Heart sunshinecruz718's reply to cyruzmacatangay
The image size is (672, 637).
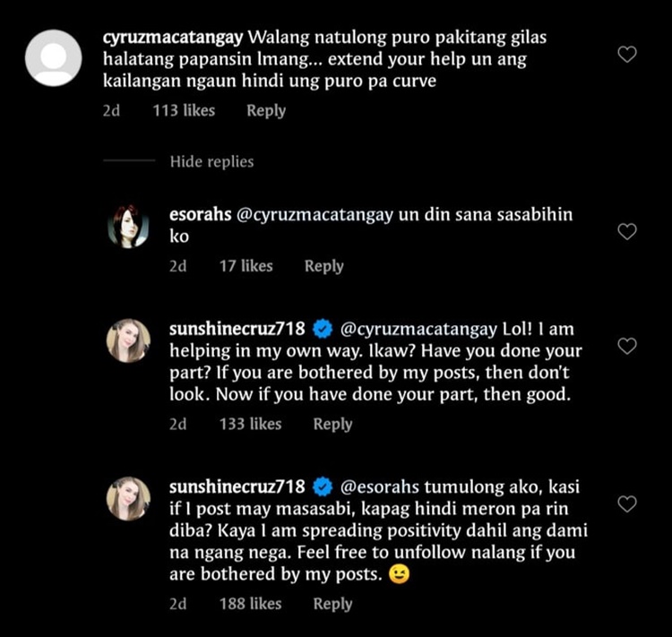[x=627, y=346]
